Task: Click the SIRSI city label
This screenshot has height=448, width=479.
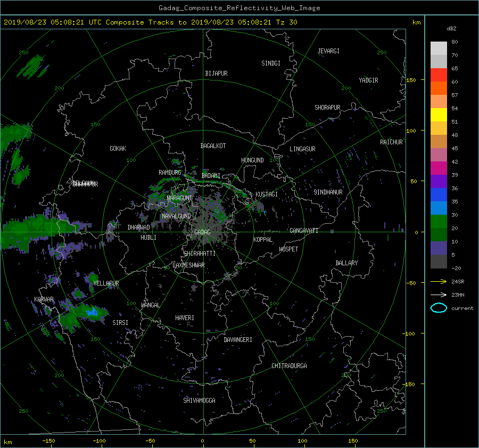Action: (x=120, y=323)
